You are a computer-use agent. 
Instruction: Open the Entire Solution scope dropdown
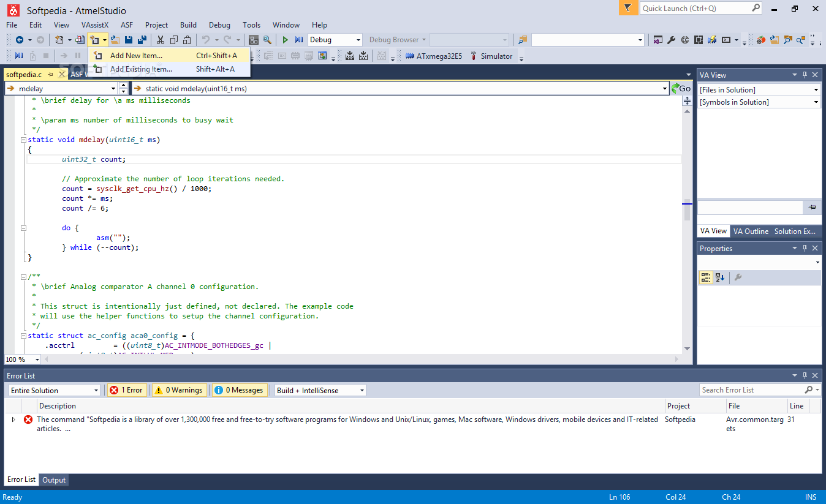click(96, 390)
